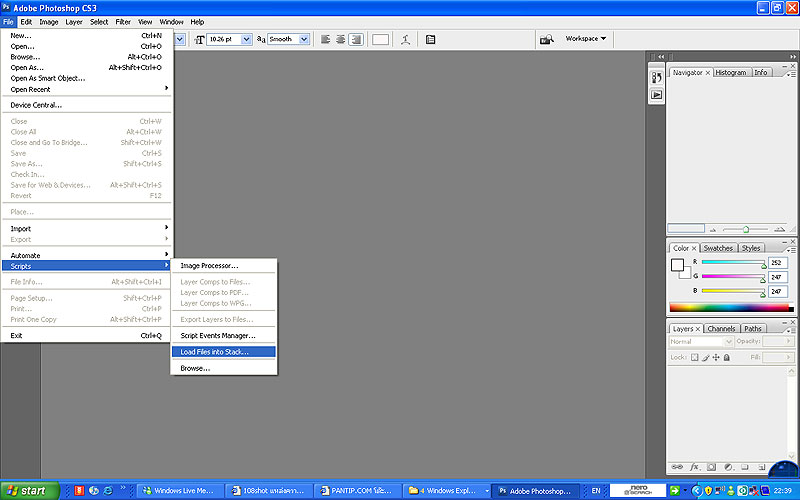Select the center align text icon
The image size is (800, 500).
(341, 39)
